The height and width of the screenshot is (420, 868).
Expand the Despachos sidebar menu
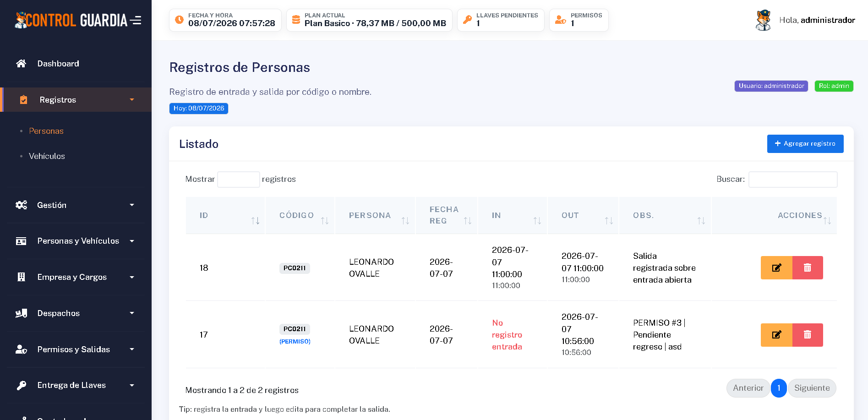pos(76,313)
